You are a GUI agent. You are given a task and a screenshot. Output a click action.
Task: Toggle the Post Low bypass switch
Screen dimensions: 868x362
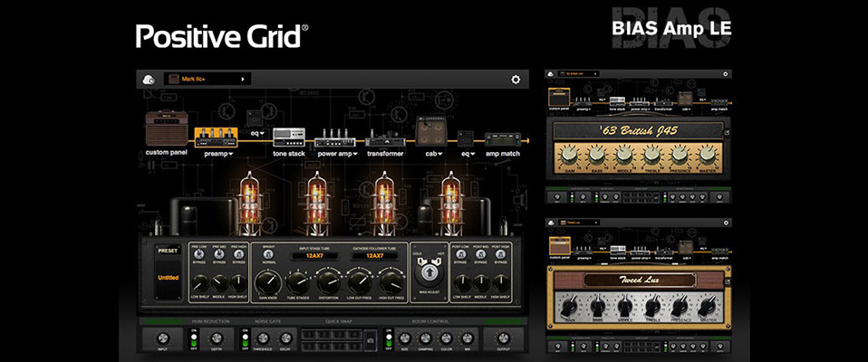(x=462, y=254)
